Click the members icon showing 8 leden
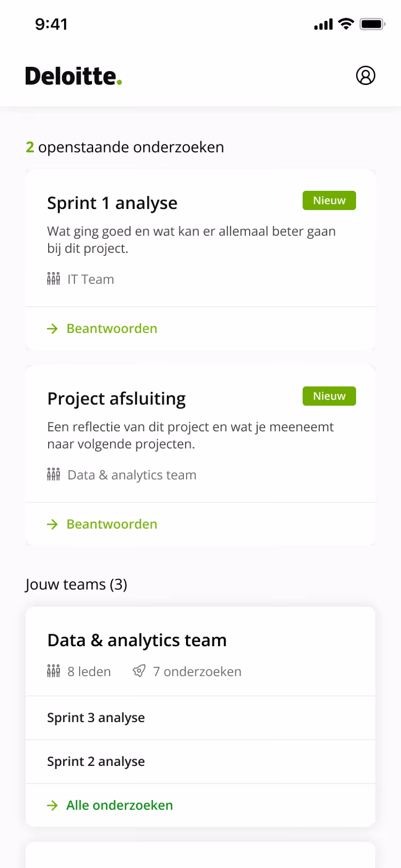Image resolution: width=401 pixels, height=868 pixels. (53, 671)
